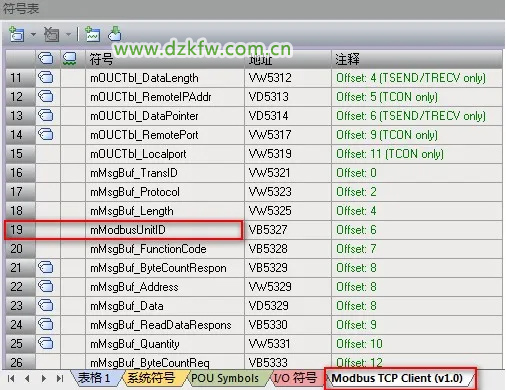Jump to last tab using navigation arrow
Screen dimensions: 506x390
click(60, 379)
